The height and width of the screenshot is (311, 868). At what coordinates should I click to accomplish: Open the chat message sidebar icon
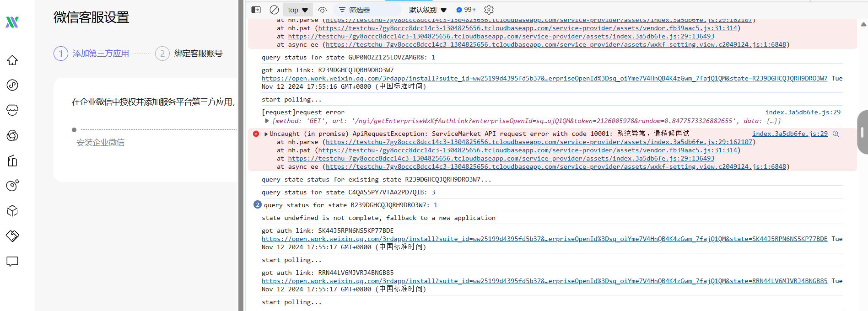point(12,261)
